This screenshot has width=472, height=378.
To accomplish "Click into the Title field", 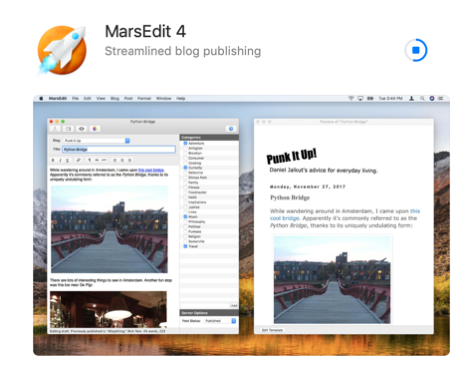I will tap(119, 149).
